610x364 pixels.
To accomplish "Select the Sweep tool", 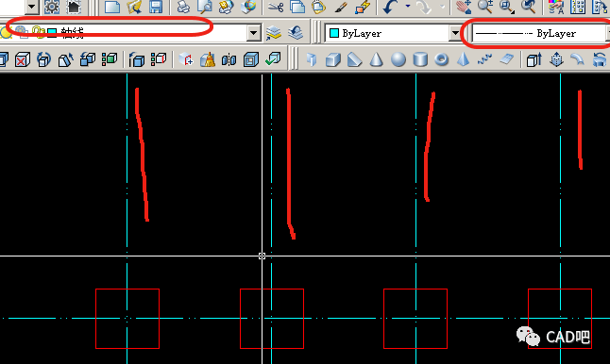I will point(577,59).
